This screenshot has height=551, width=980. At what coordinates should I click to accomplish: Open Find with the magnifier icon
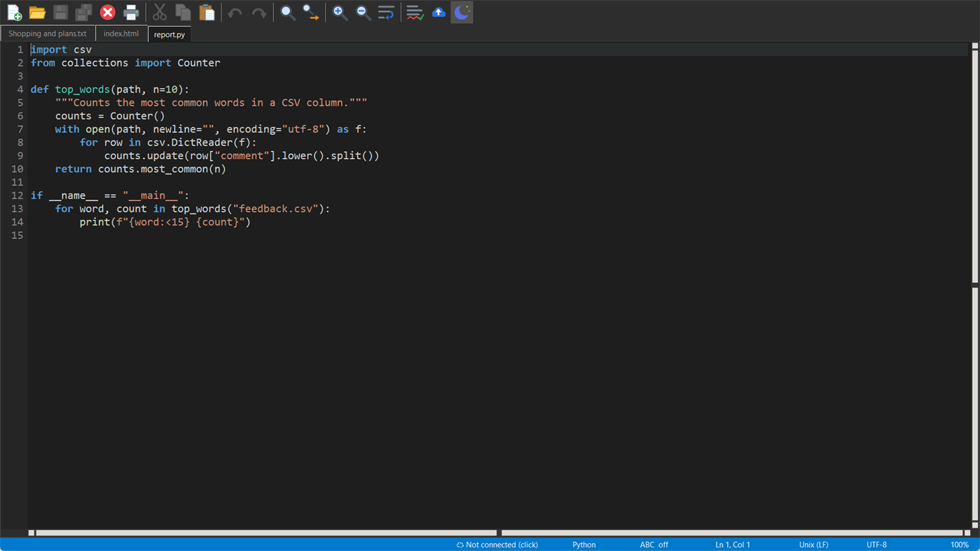tap(287, 13)
